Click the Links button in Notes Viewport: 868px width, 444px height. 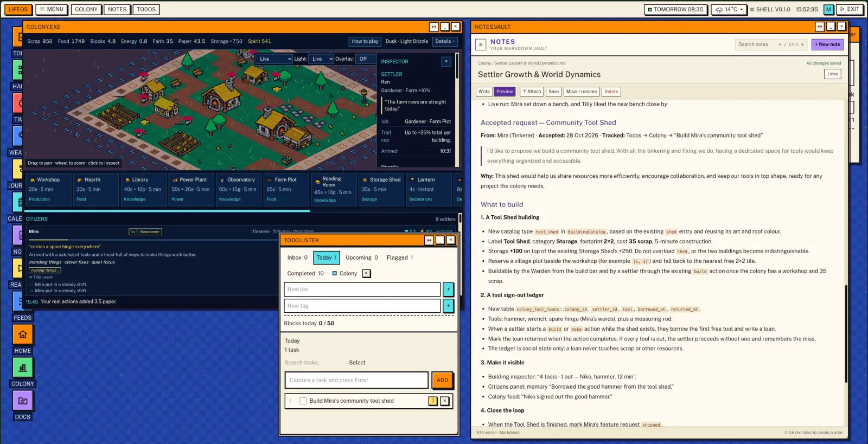click(x=833, y=74)
